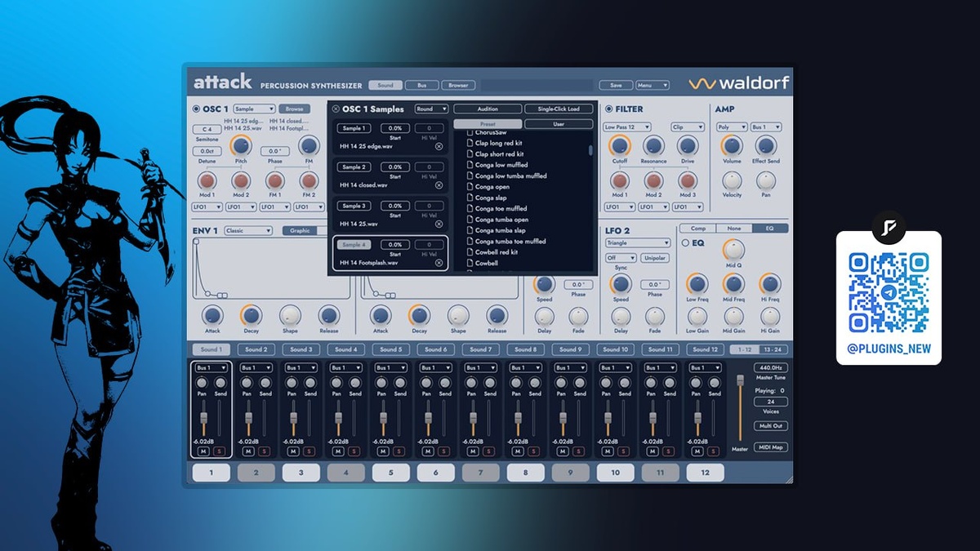Open the LFO 2 Triangle waveform dropdown
The image size is (980, 551).
click(x=637, y=243)
